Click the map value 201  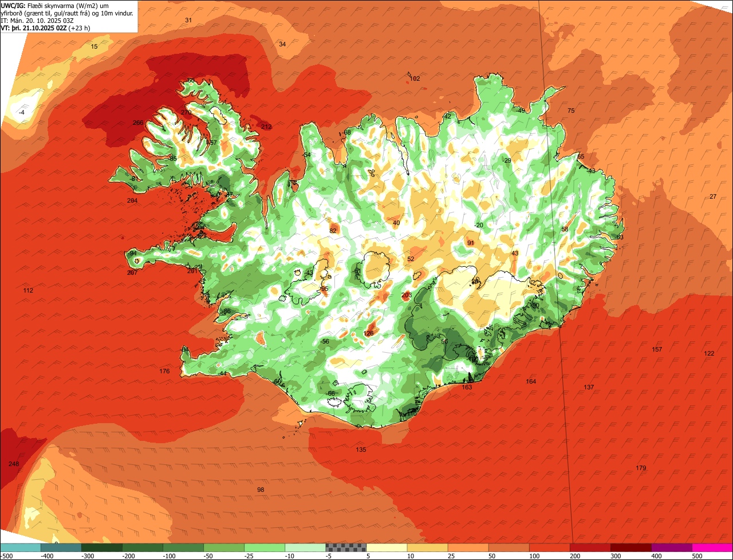point(192,271)
